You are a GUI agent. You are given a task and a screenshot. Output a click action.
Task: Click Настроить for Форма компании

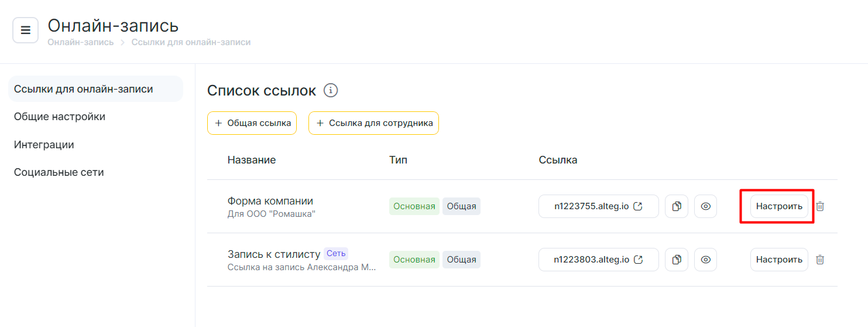779,206
